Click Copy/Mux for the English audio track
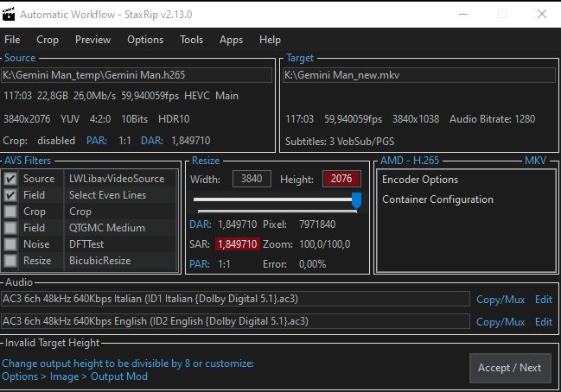This screenshot has width=561, height=392. pyautogui.click(x=500, y=322)
